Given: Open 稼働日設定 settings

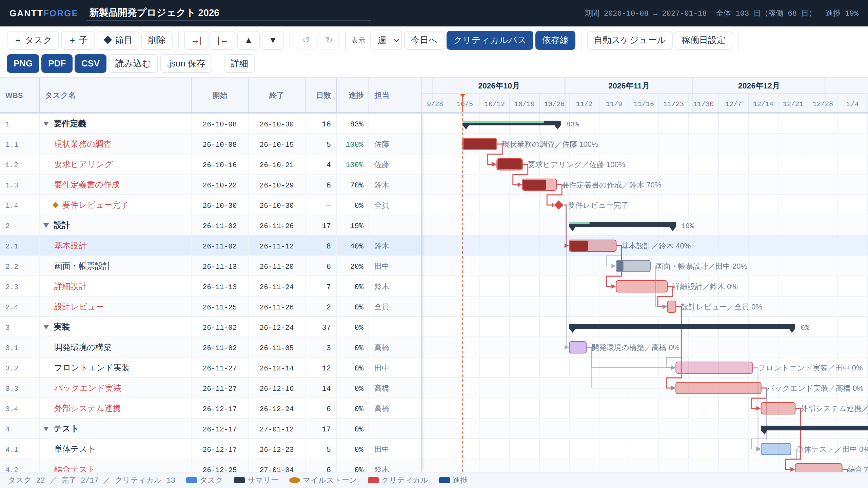Looking at the screenshot, I should pyautogui.click(x=704, y=40).
